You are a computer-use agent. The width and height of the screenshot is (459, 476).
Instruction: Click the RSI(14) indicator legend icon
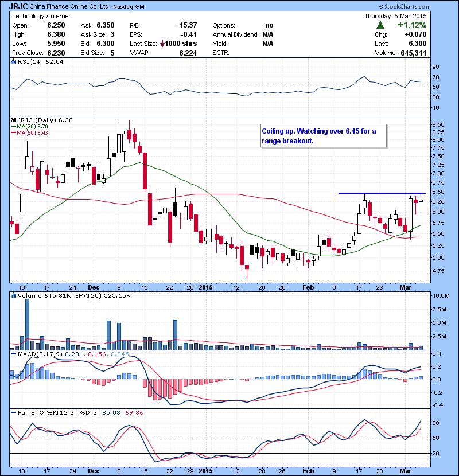(13, 61)
